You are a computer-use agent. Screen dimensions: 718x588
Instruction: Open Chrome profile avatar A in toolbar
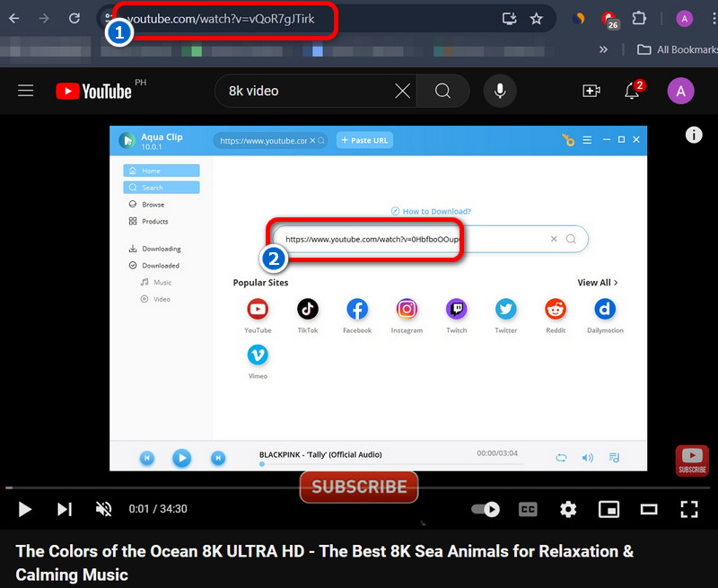click(x=684, y=19)
